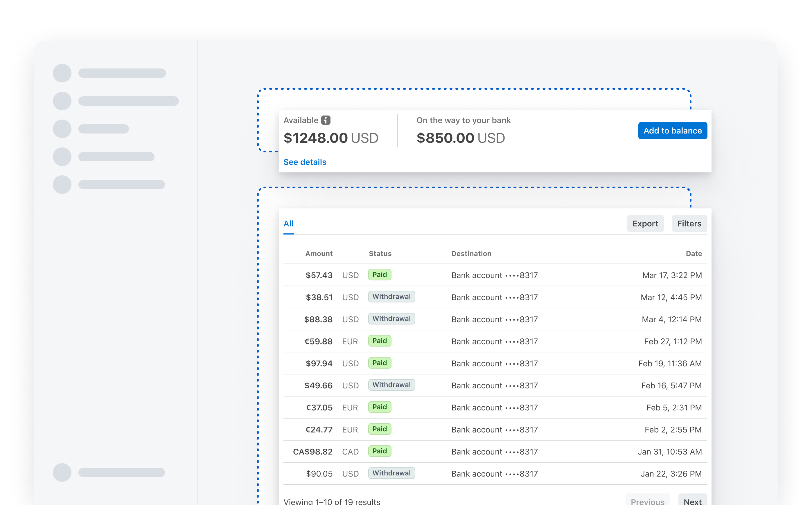Click the Withdrawal badge on the $90.05 row
Viewport: 812px width, 505px height.
click(391, 473)
